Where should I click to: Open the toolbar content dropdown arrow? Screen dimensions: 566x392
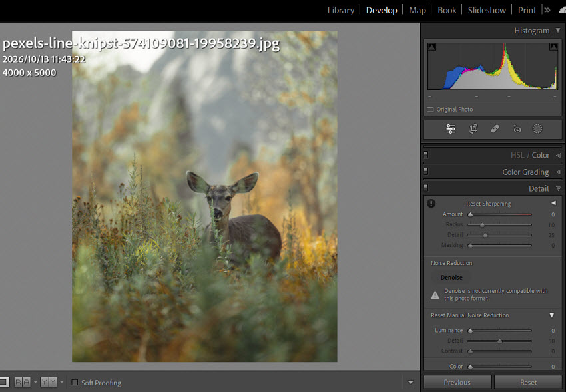(410, 382)
